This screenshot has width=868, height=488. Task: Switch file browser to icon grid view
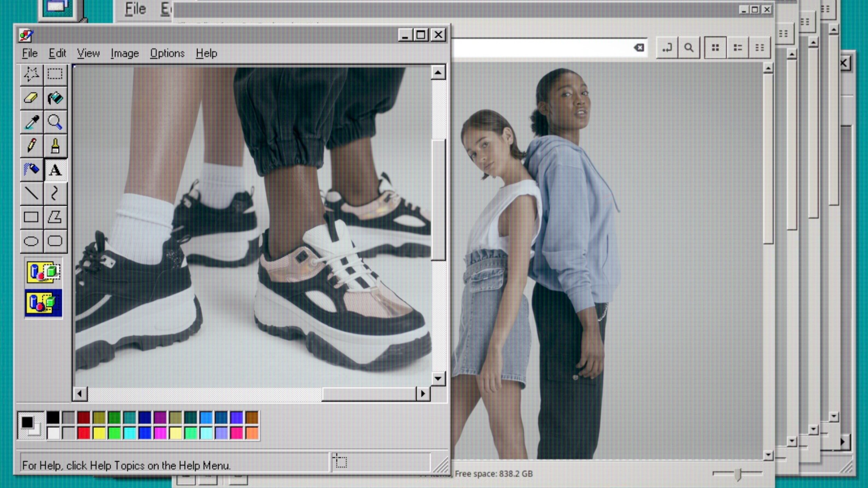715,48
